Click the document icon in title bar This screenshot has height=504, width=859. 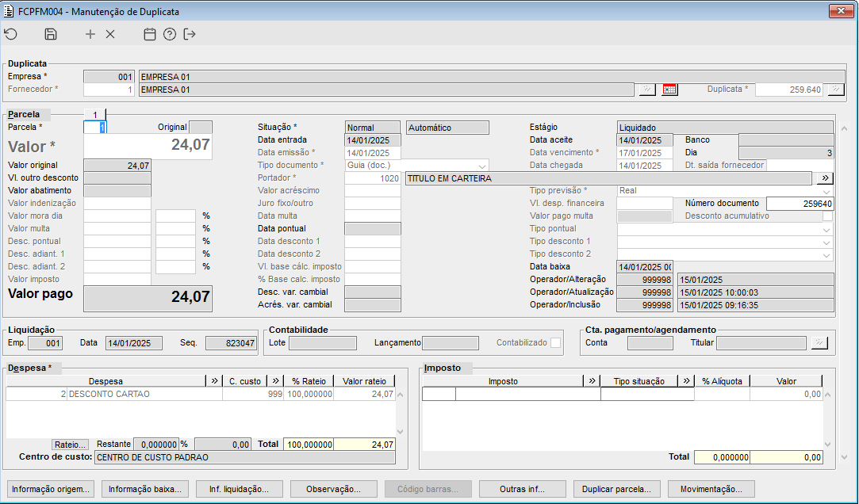9,12
